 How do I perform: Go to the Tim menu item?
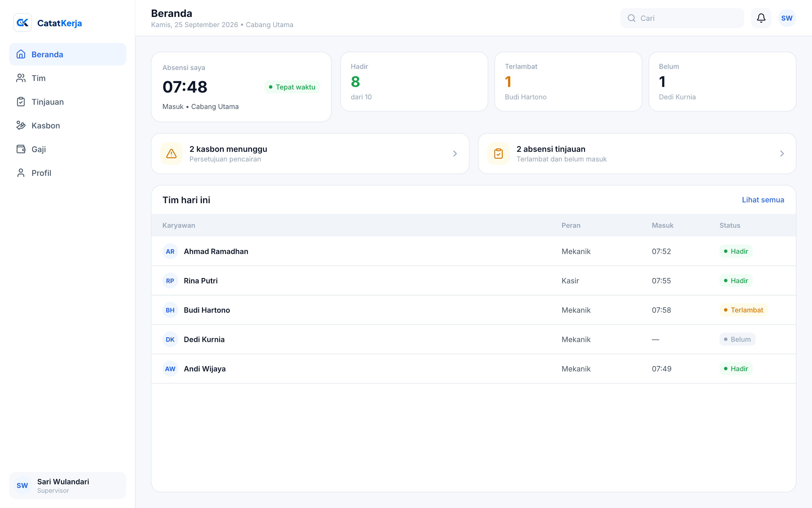pyautogui.click(x=67, y=78)
